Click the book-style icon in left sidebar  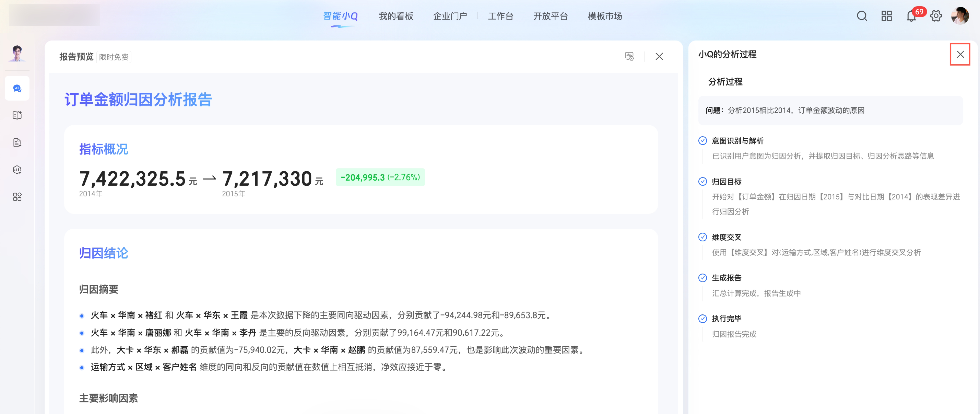[x=17, y=115]
